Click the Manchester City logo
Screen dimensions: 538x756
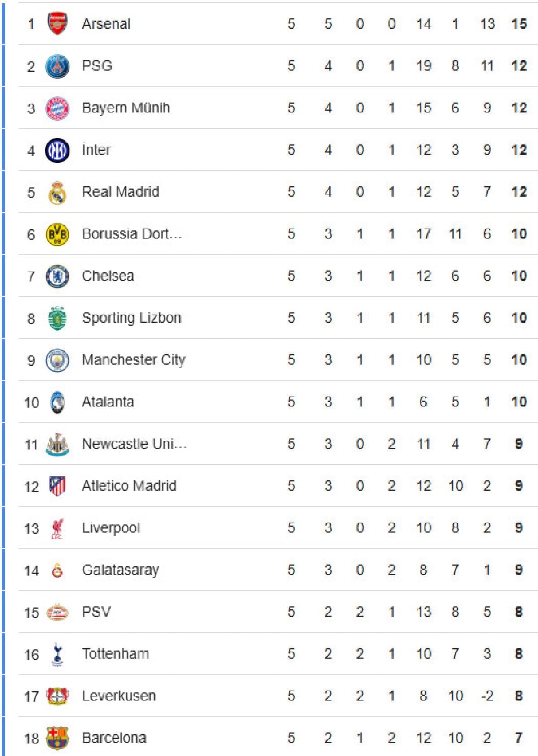pyautogui.click(x=57, y=360)
